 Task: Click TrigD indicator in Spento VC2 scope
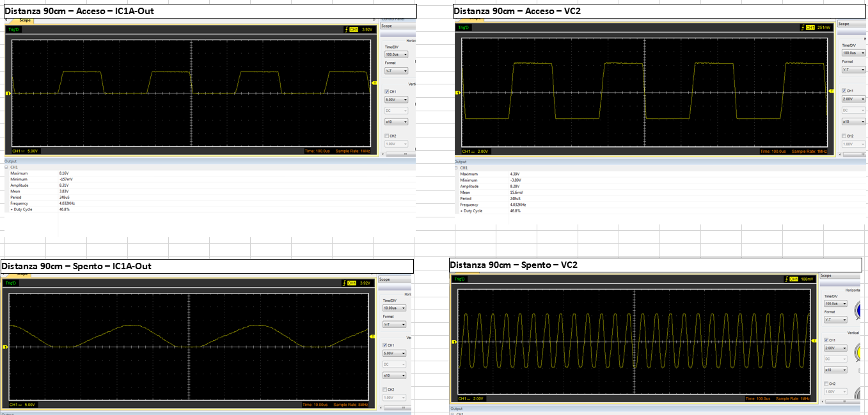point(460,279)
